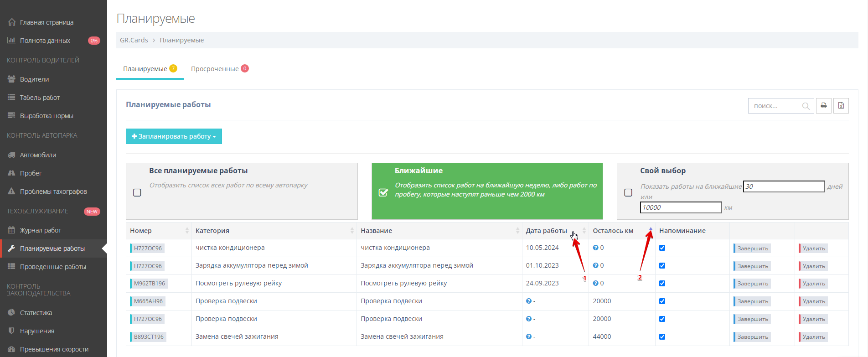Open Водители from the sidebar

(34, 79)
